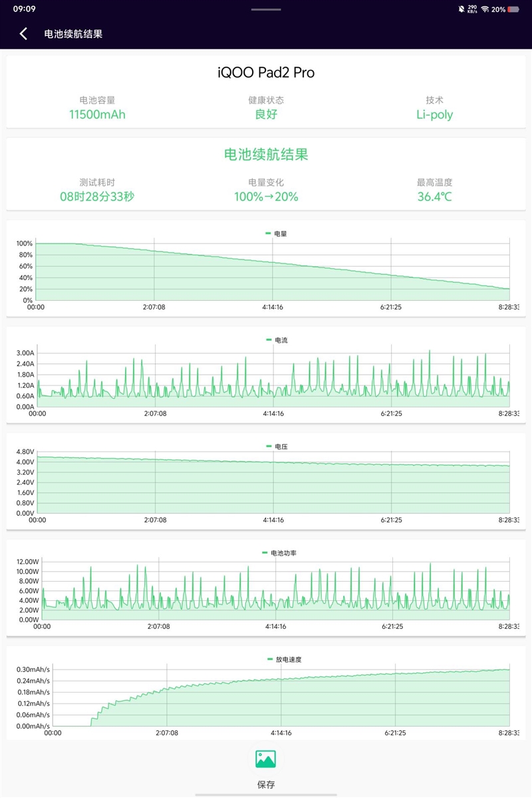Tap the 4:14:16 label on voltage chart

click(273, 520)
